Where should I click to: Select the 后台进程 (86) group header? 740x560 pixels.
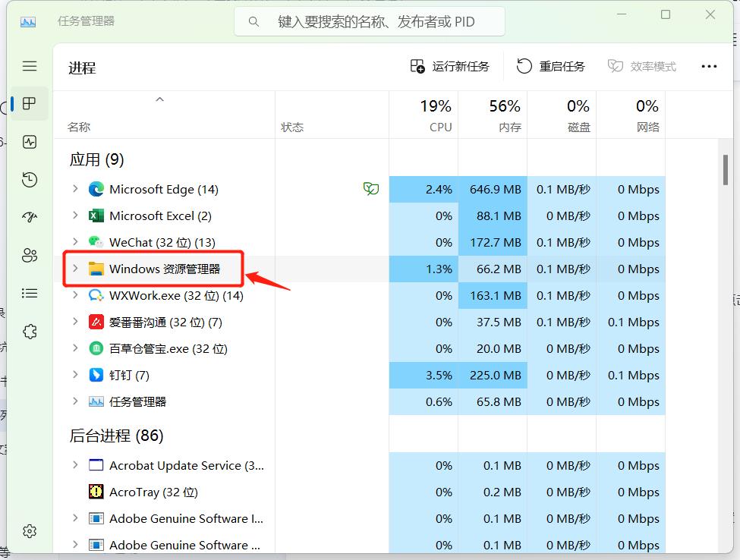116,435
